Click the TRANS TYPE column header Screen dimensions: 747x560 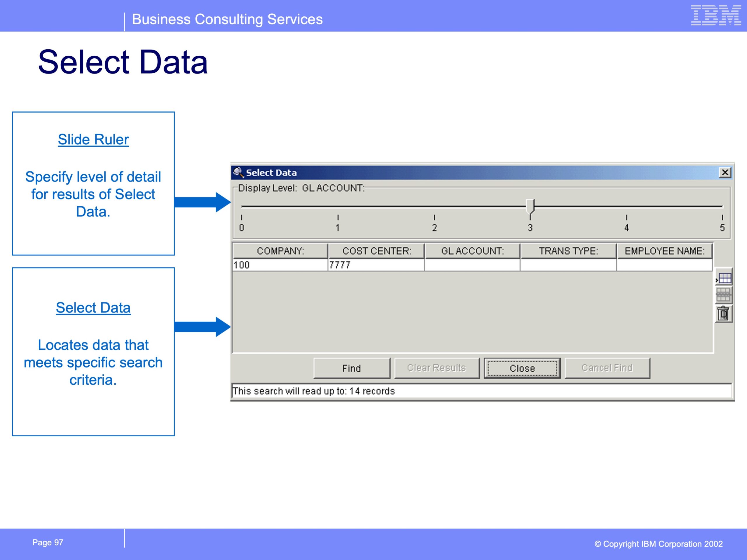[x=568, y=251]
